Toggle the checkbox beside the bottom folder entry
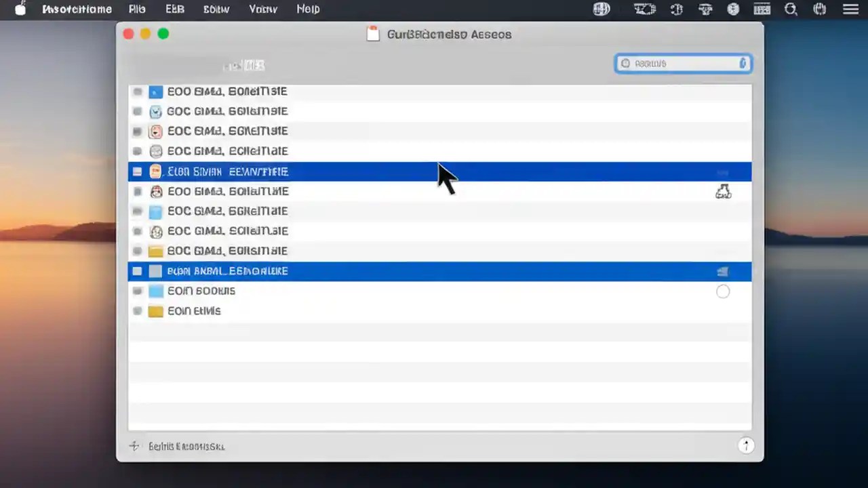 (x=137, y=310)
